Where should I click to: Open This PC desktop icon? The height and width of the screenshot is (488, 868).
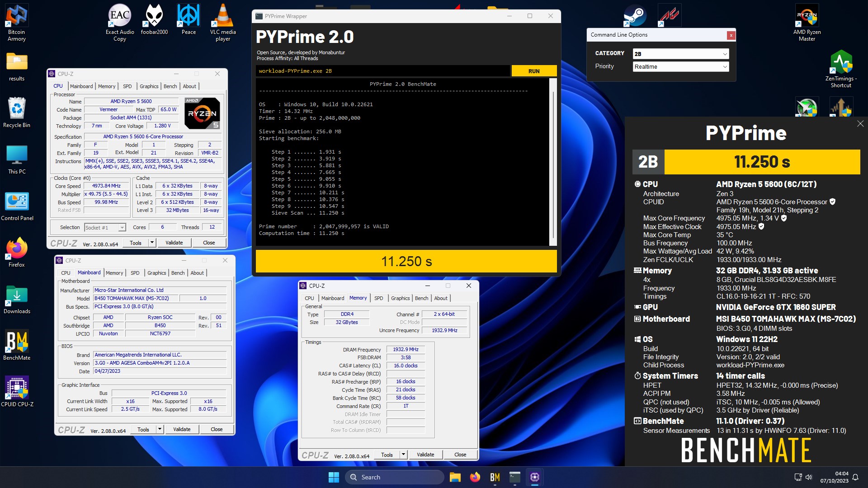[x=17, y=160]
